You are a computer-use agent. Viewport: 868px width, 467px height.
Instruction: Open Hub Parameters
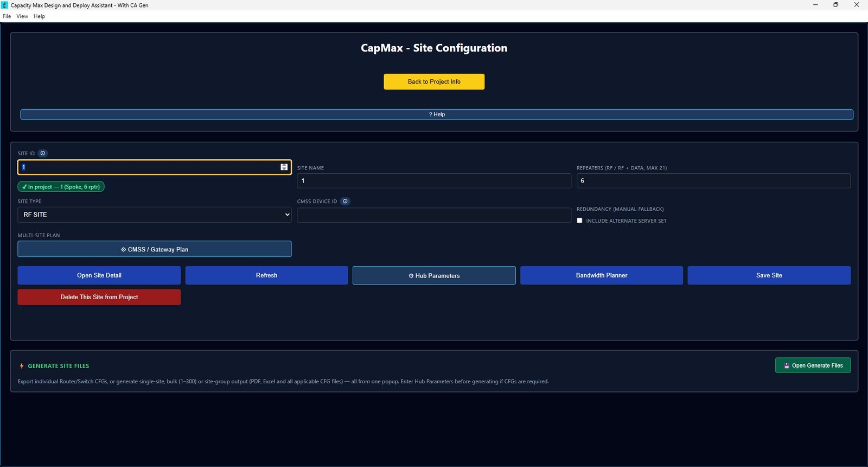coord(434,275)
